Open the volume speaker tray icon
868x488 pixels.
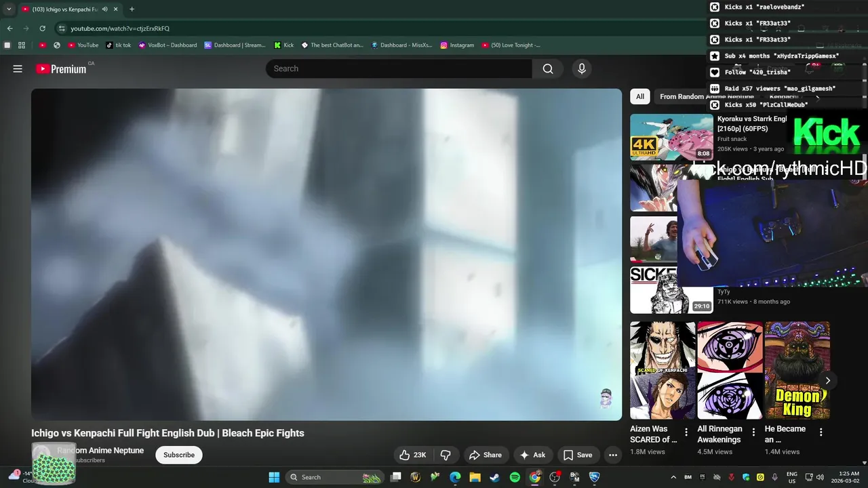point(819,477)
